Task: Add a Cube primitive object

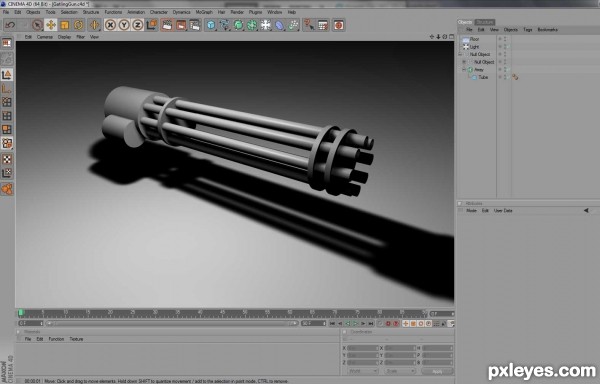Action: point(211,25)
